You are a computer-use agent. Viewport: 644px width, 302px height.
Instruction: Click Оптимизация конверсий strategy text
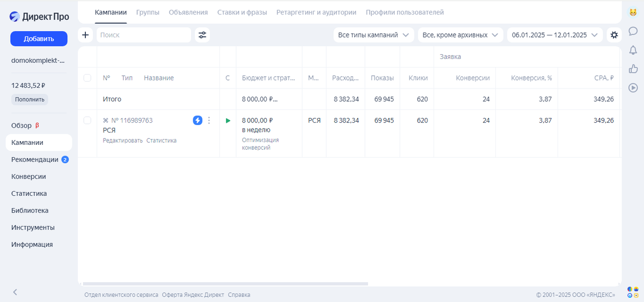click(x=260, y=144)
